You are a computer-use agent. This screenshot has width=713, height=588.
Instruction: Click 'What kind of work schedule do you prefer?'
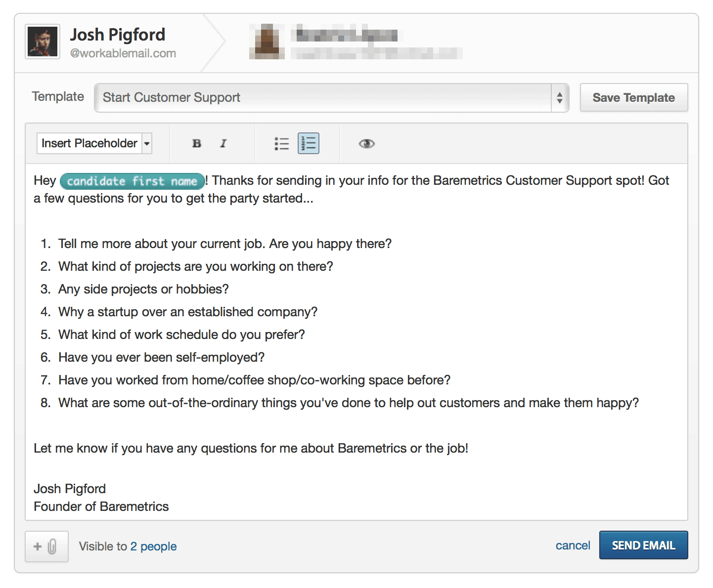(x=181, y=335)
